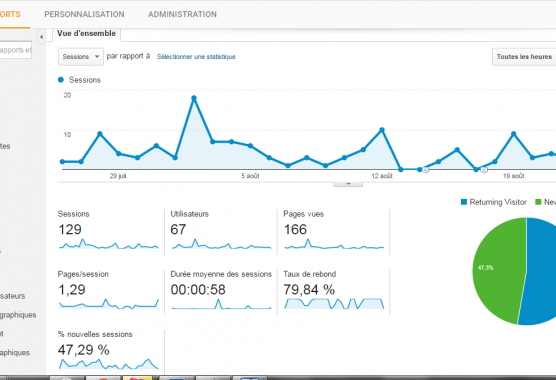Click the green New Visitor legend swatch
This screenshot has height=380, width=556.
[x=538, y=202]
